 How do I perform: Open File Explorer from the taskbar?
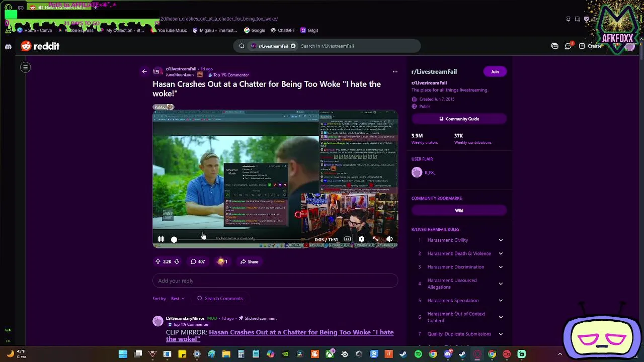226,354
